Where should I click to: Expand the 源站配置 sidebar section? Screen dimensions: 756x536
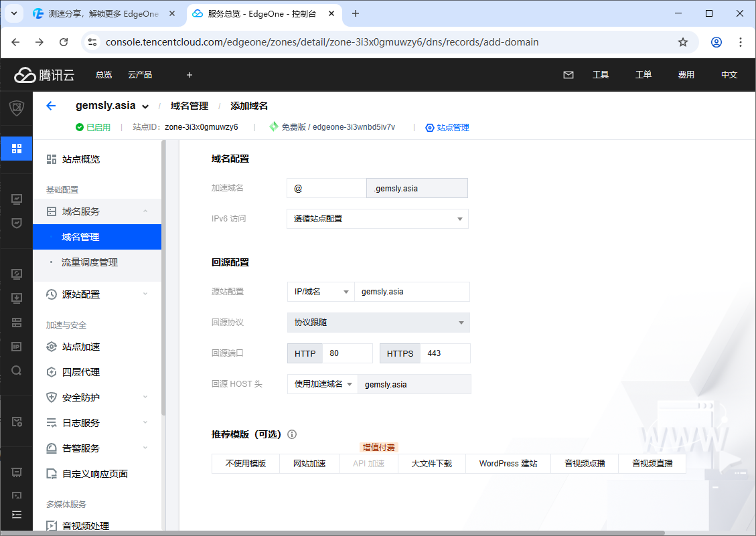tap(97, 294)
